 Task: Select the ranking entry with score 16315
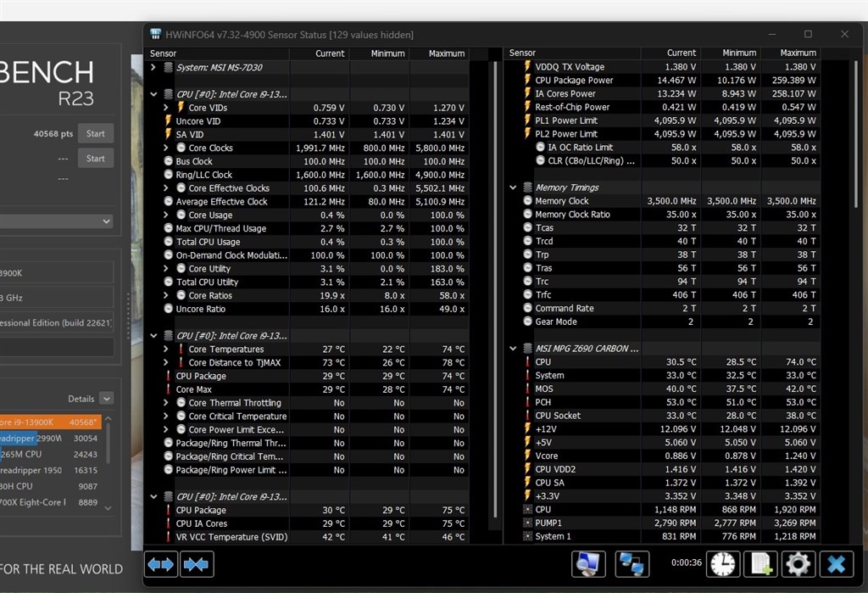coord(50,471)
